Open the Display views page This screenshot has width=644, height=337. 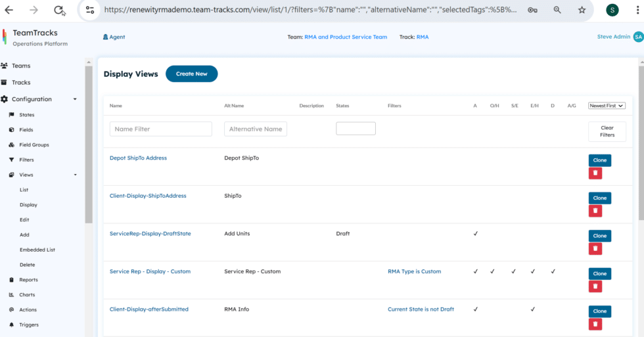point(28,205)
